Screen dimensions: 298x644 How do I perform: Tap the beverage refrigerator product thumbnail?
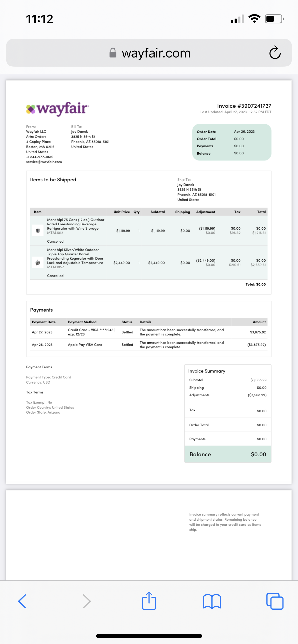38,231
